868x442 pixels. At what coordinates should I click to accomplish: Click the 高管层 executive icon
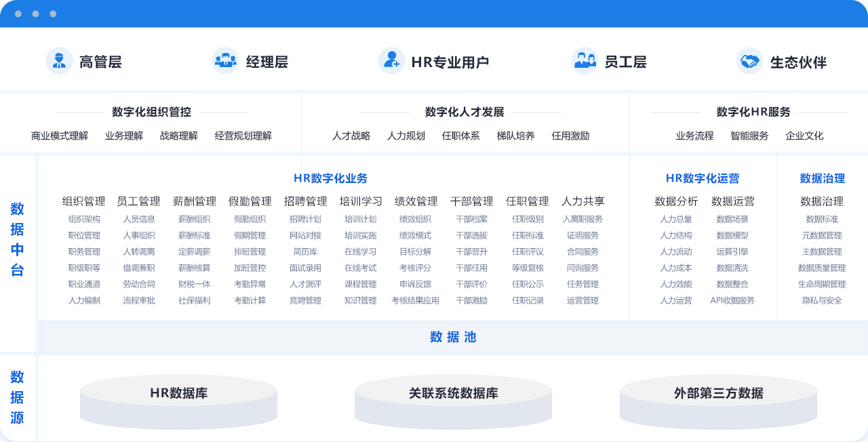59,61
